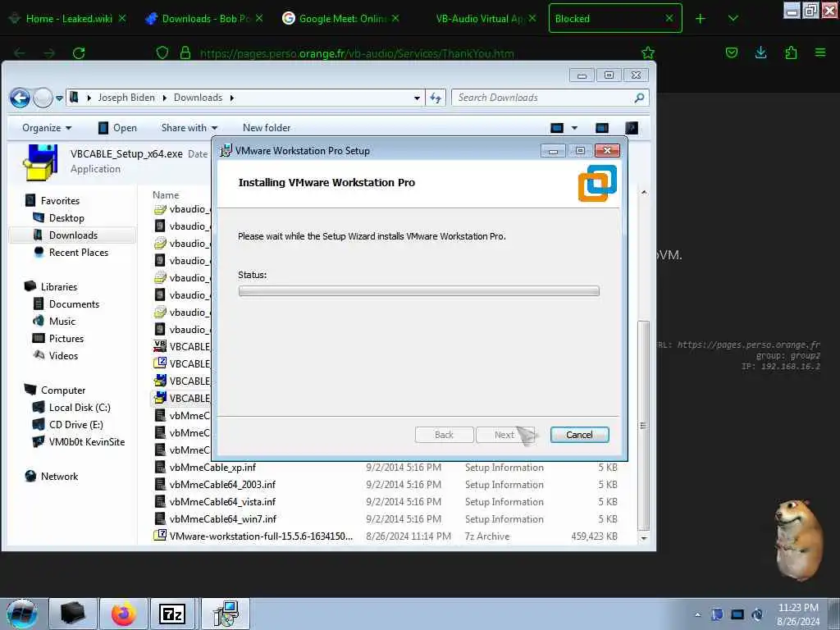Show hidden system tray icons
840x630 pixels.
click(697, 614)
